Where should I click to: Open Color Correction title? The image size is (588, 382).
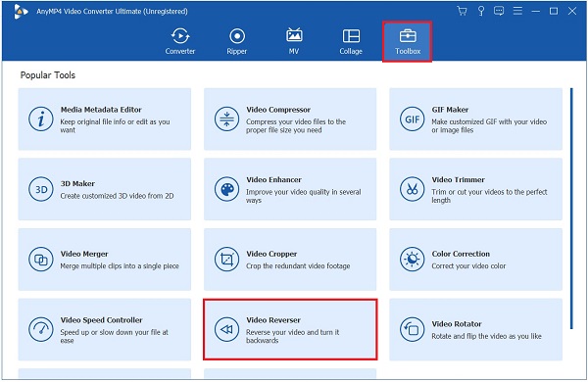pos(461,254)
